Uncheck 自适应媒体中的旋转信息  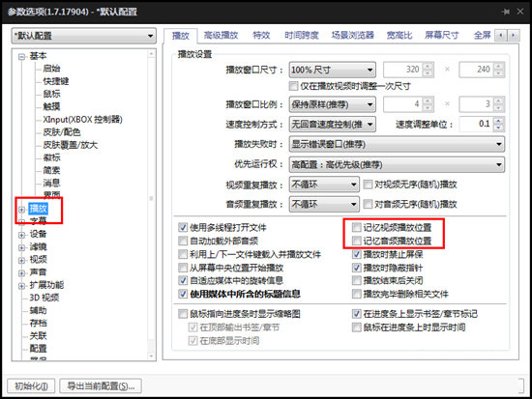(x=183, y=281)
